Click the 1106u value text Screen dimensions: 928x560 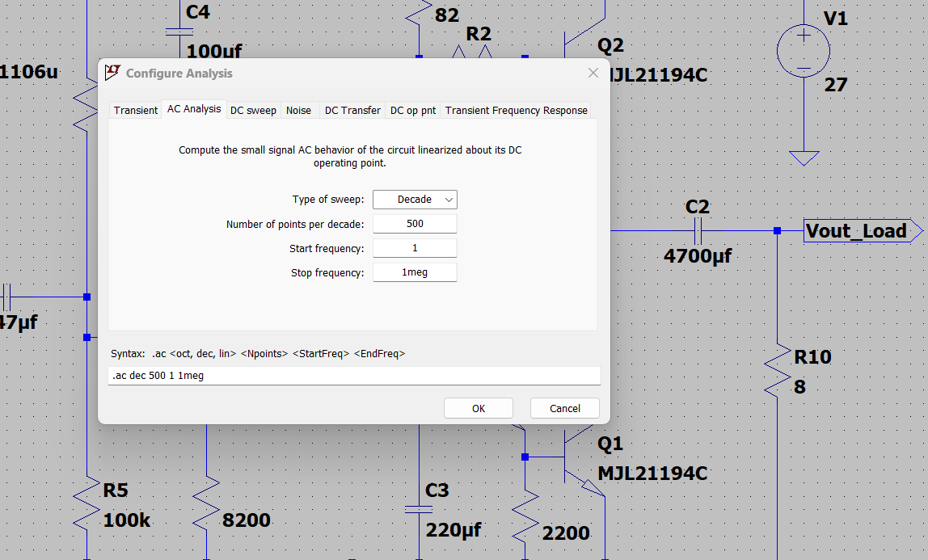coord(28,72)
